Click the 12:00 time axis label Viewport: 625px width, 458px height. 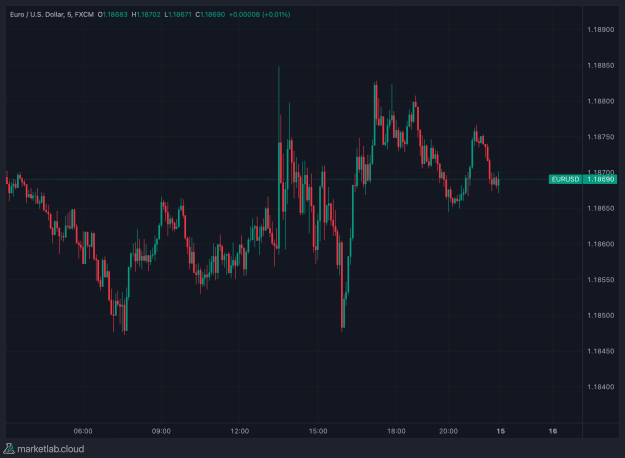coord(240,431)
